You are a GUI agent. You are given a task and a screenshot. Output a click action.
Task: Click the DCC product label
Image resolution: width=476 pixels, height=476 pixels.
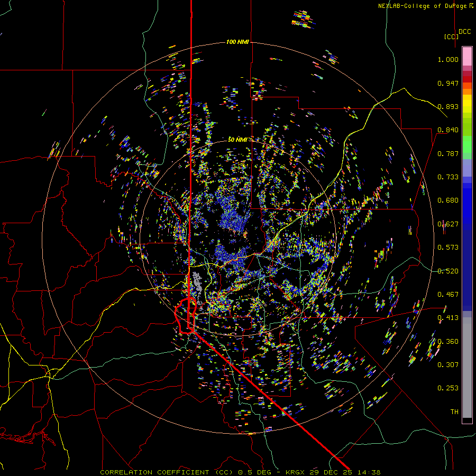(x=465, y=32)
